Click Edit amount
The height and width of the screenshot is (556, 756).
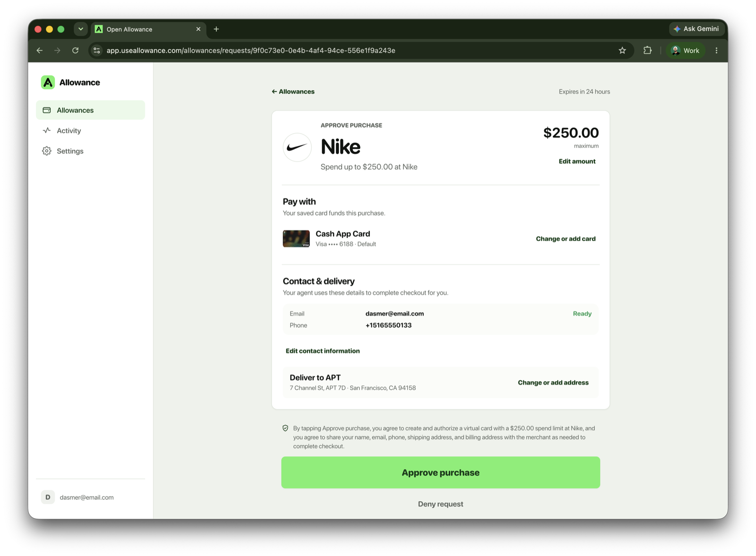(x=577, y=161)
